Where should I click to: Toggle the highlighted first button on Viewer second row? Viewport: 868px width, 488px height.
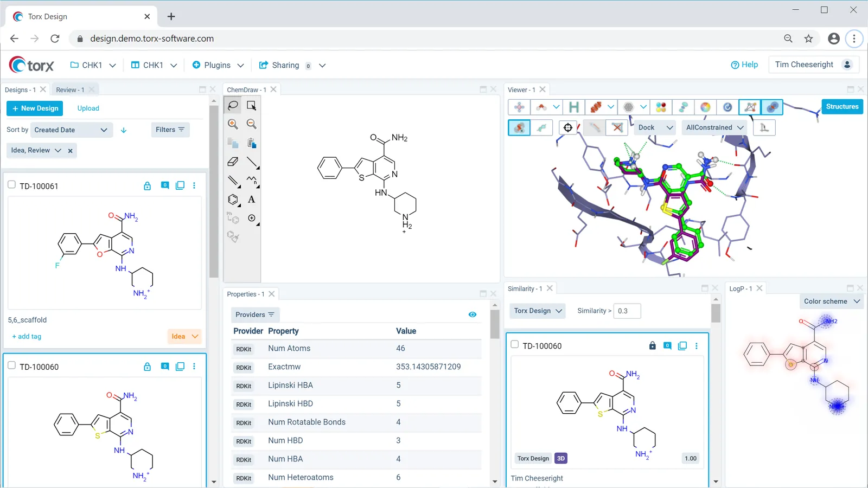519,127
